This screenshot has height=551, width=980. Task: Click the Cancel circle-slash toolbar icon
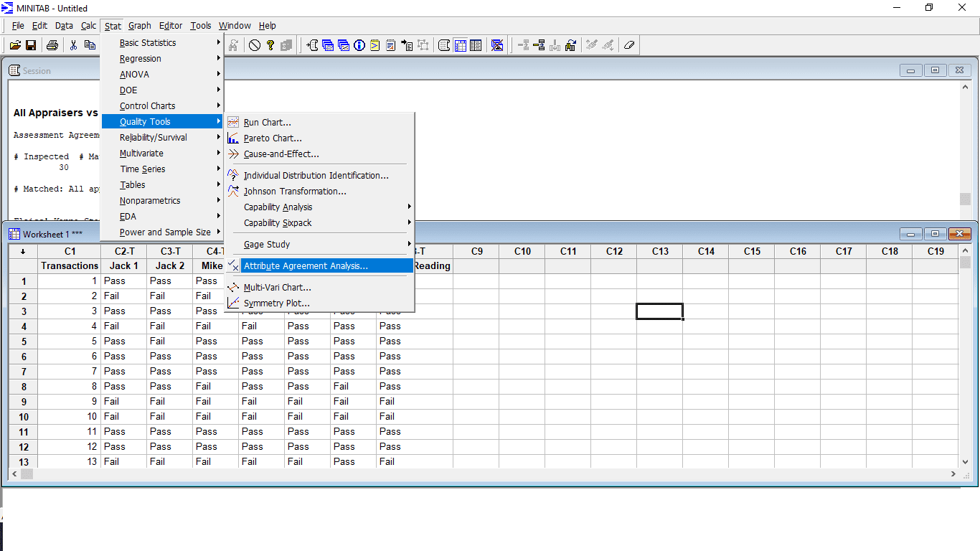point(255,45)
